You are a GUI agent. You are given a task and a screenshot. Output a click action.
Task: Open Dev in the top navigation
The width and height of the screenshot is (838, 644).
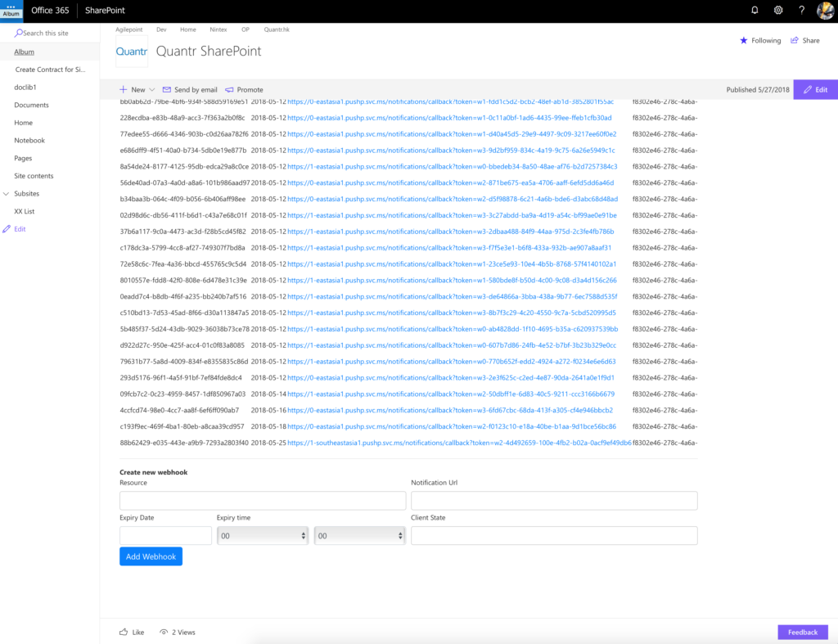(x=161, y=30)
